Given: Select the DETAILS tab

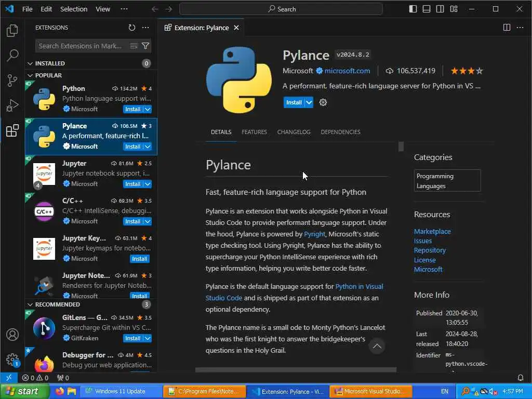Looking at the screenshot, I should pyautogui.click(x=221, y=132).
